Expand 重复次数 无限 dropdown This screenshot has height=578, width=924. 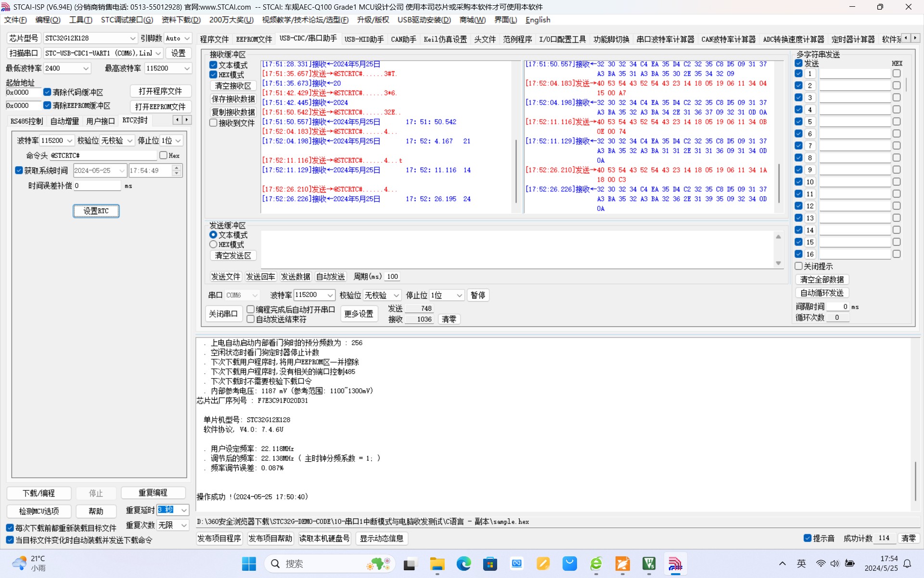[184, 525]
